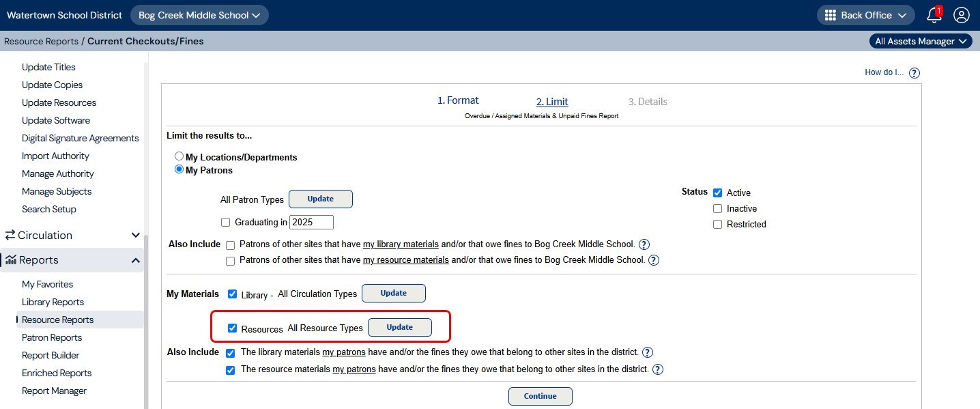Open Update Titles in sidebar
Viewport: 980px width, 409px height.
(48, 67)
